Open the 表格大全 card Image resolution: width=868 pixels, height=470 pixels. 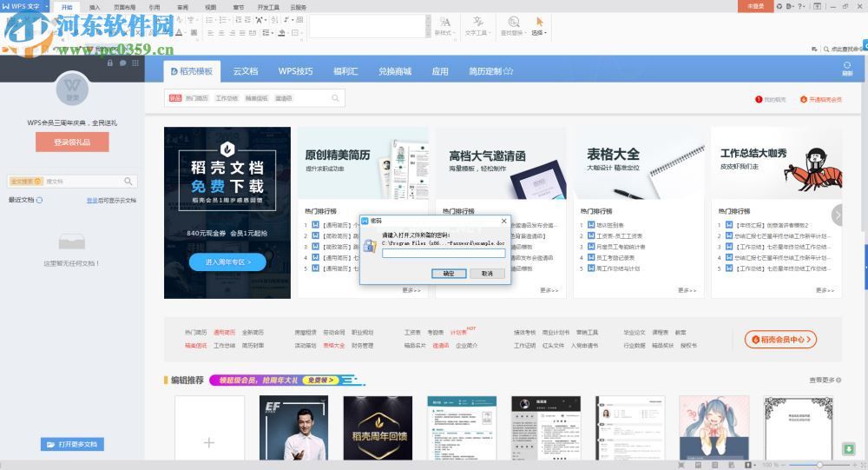(639, 162)
